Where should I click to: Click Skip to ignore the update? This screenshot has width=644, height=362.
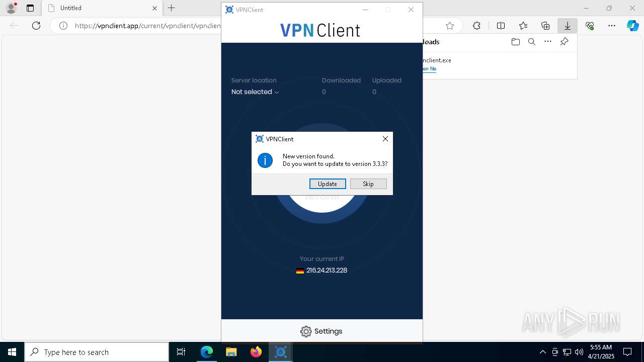point(368,184)
